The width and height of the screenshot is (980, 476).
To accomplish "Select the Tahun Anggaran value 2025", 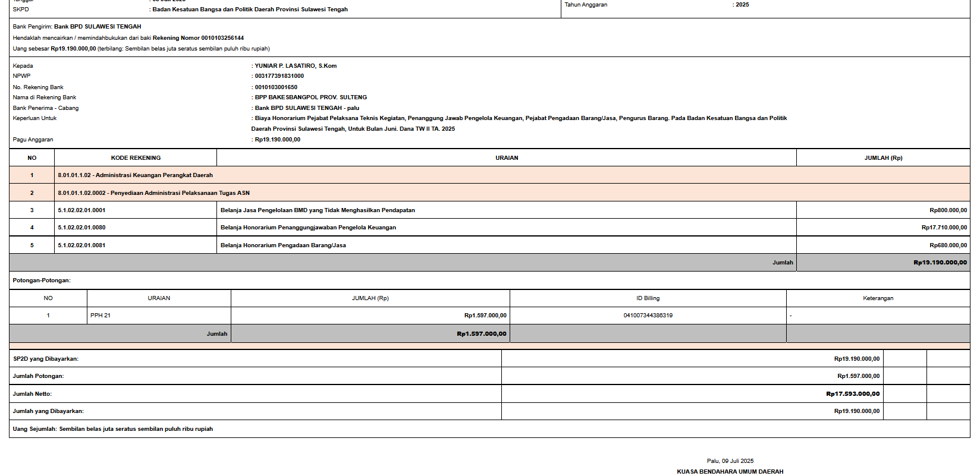I will coord(742,5).
